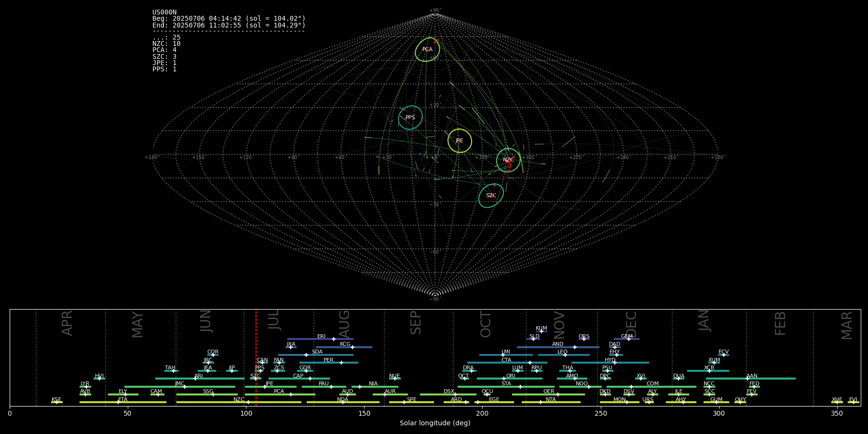The height and width of the screenshot is (434, 868).
Task: Click the SSG shower bar
Action: 207,394
